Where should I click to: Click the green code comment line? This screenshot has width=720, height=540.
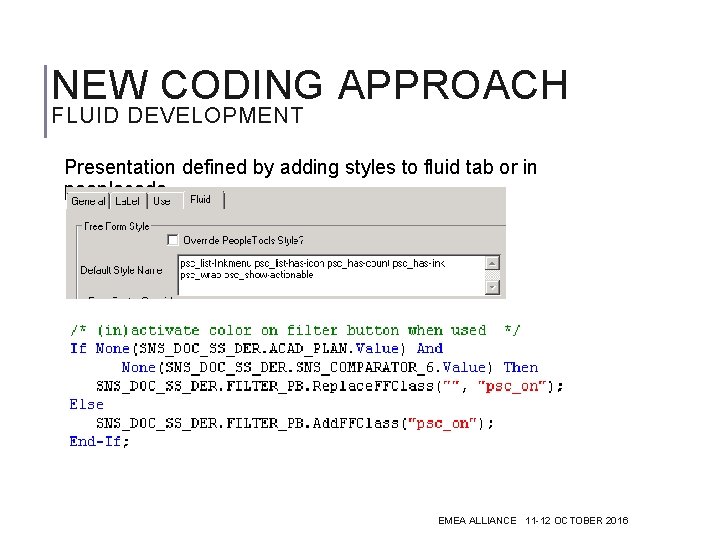295,330
